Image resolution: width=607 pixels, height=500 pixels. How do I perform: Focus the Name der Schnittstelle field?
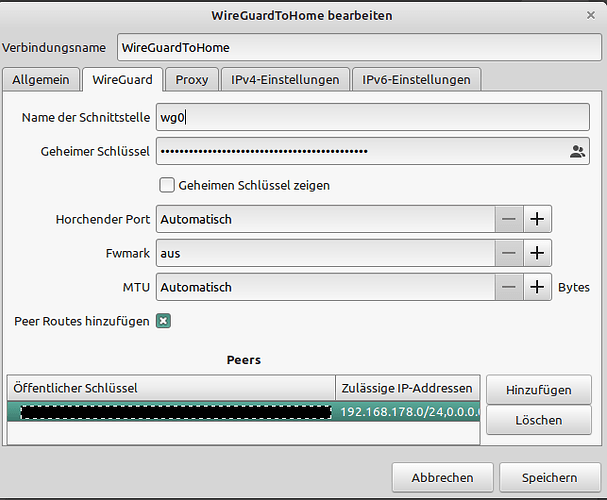(373, 117)
